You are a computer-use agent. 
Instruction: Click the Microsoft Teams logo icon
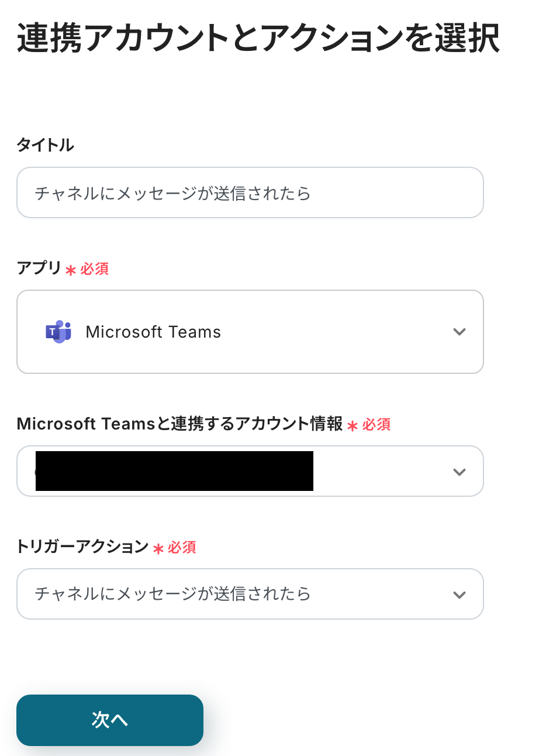pos(58,332)
